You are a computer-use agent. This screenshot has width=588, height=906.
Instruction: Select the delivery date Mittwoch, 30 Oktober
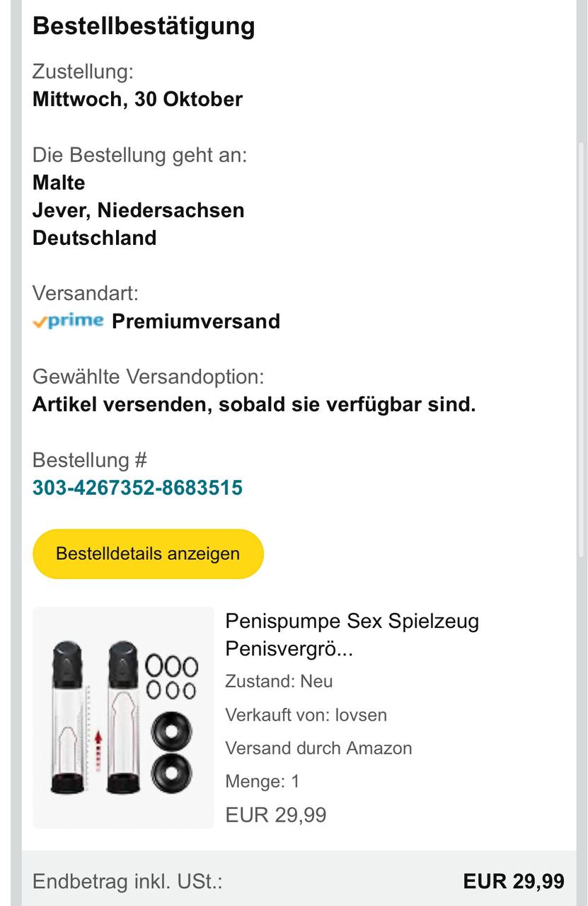pos(137,99)
